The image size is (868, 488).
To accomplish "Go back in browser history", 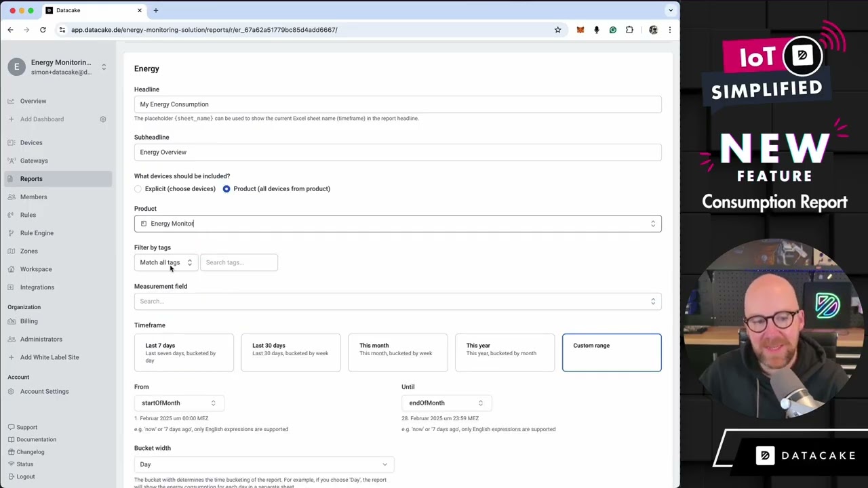I will coord(10,30).
